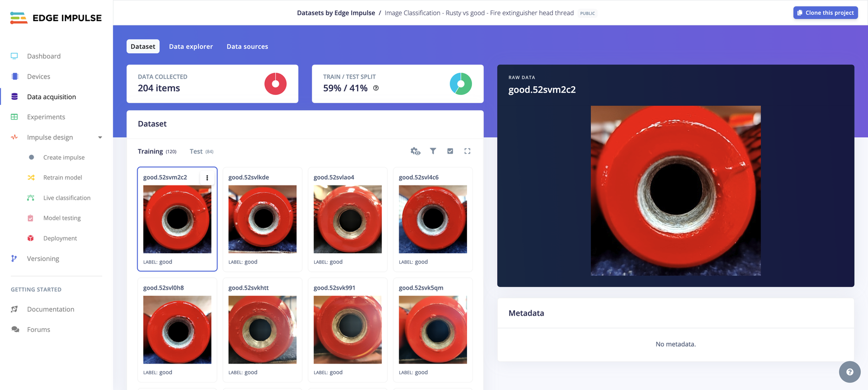Image resolution: width=868 pixels, height=390 pixels.
Task: Open the Datasets by Edge Impulse link
Action: [x=336, y=13]
